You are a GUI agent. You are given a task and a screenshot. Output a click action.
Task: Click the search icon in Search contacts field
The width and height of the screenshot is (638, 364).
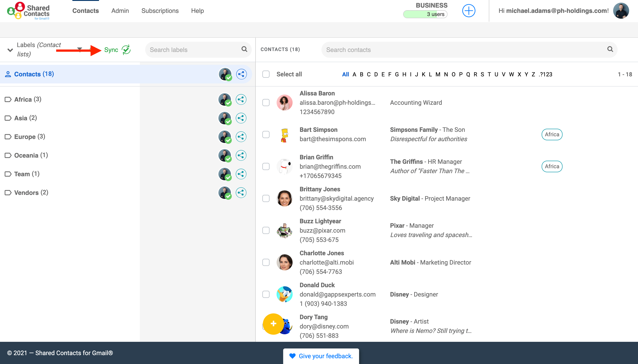pyautogui.click(x=610, y=49)
